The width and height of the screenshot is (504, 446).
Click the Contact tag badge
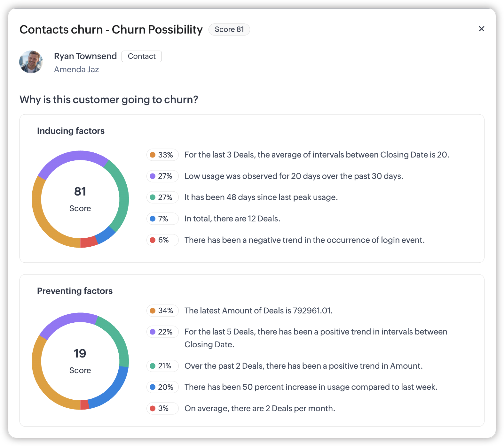142,56
